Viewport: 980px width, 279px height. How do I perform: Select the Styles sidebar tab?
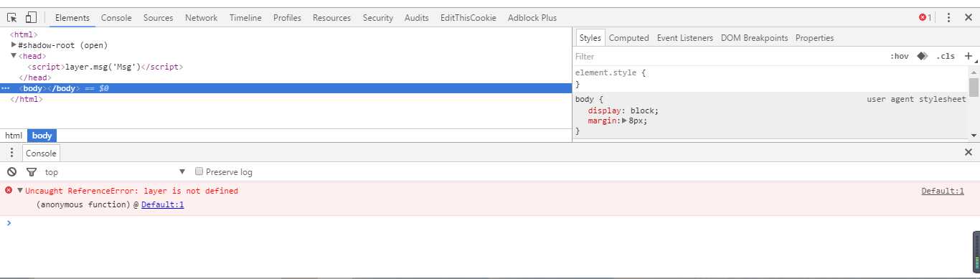click(x=590, y=38)
